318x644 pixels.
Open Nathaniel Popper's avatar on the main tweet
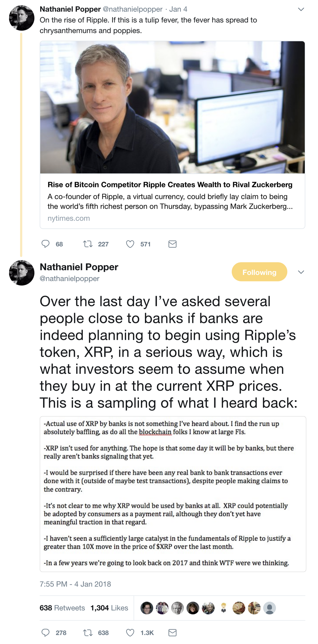(22, 273)
